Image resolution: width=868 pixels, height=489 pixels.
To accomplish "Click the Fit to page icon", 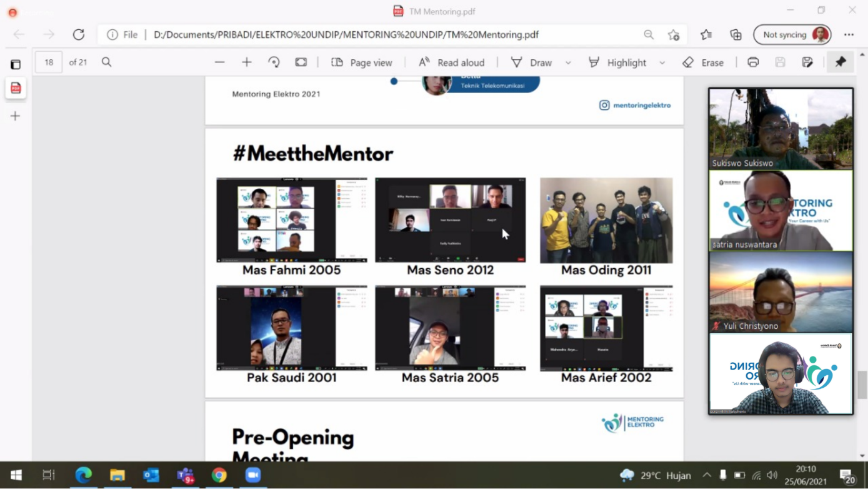I will point(301,63).
